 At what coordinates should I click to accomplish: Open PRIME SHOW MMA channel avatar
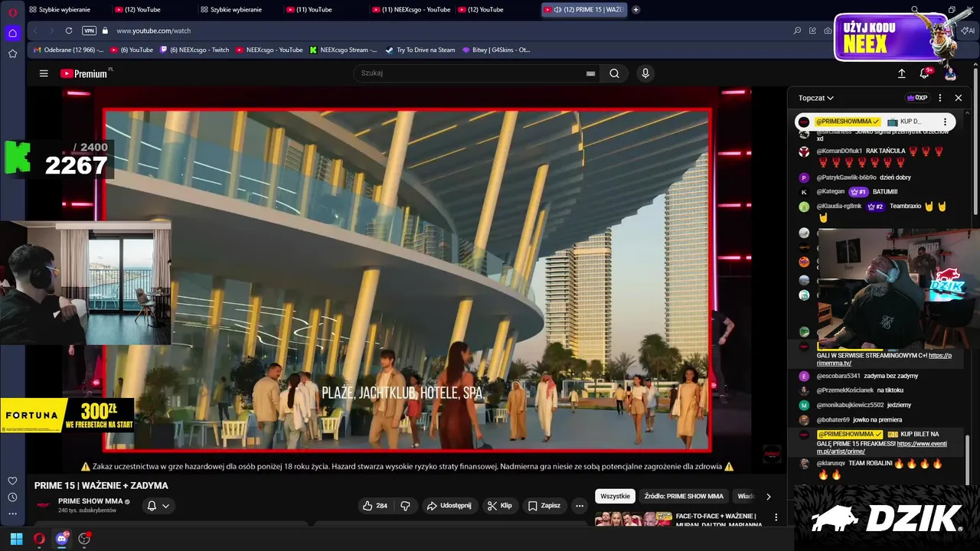(x=44, y=505)
